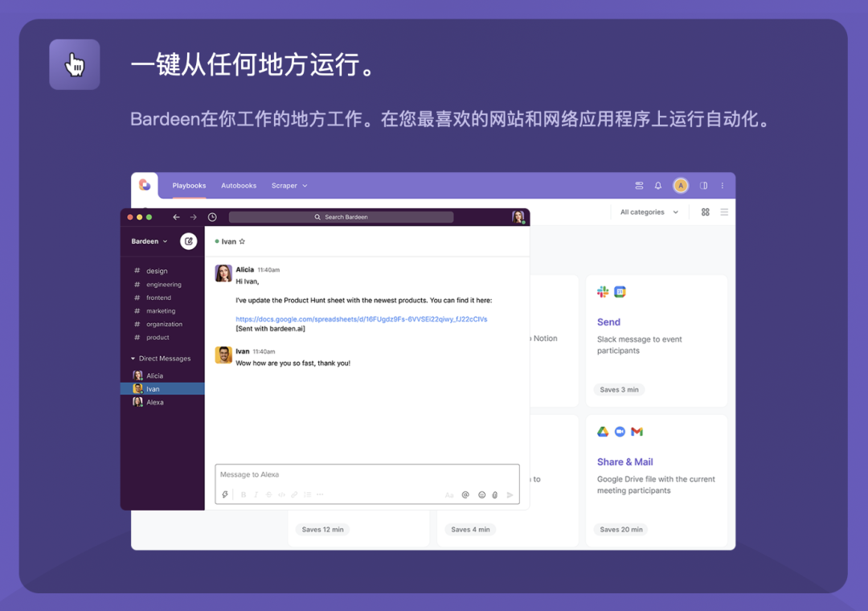868x611 pixels.
Task: Go forward with the right arrow in Slack
Action: pyautogui.click(x=193, y=217)
